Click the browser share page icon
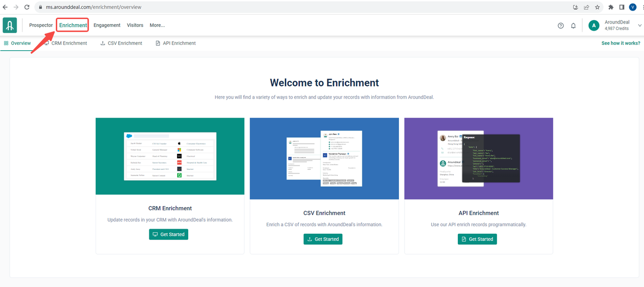This screenshot has height=287, width=644. (x=587, y=7)
